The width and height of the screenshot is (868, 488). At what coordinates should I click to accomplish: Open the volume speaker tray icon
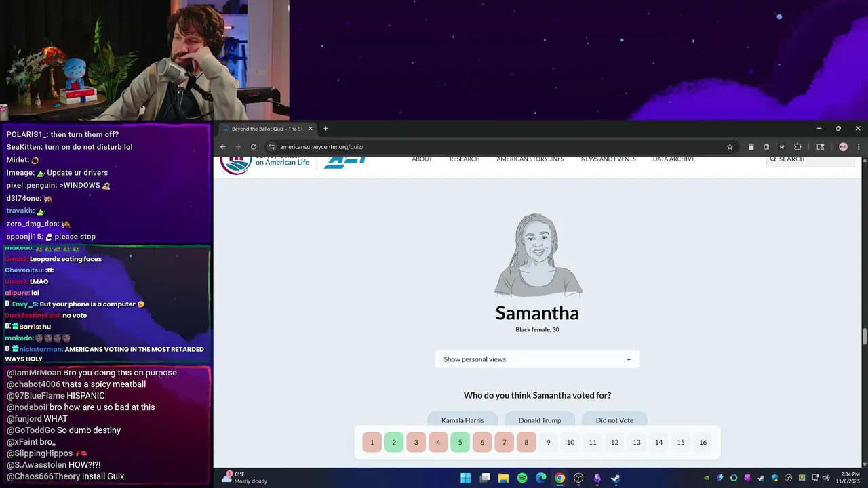click(x=826, y=478)
